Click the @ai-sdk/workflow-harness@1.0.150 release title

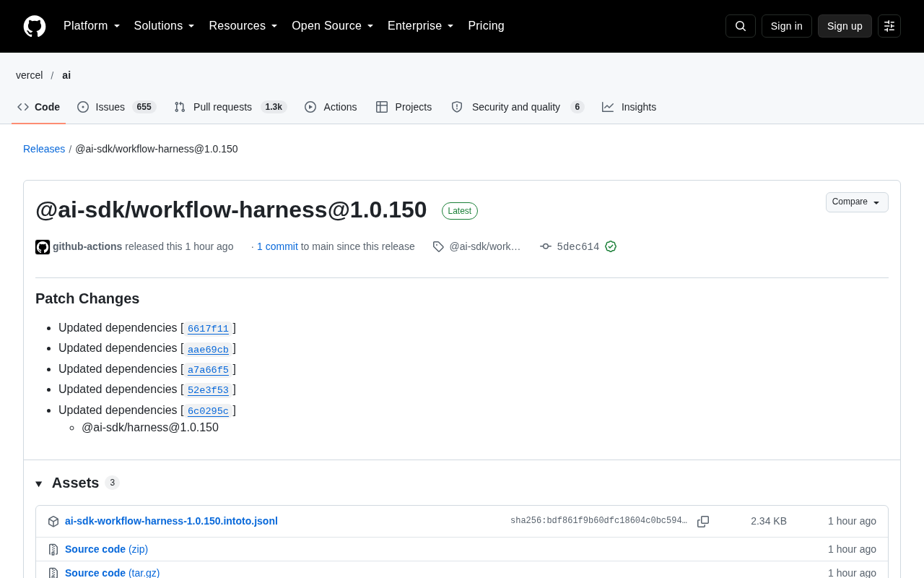pos(231,210)
